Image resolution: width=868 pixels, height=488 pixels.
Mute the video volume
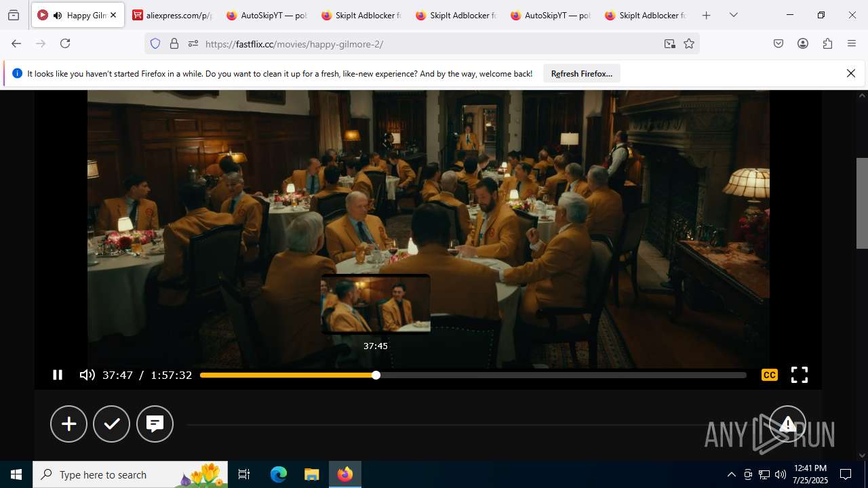pos(87,375)
